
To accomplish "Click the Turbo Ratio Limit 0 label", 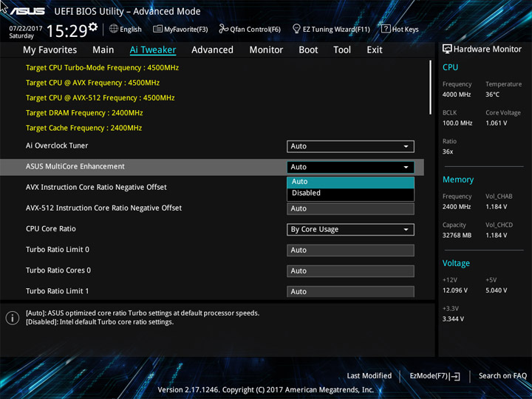I will (x=58, y=250).
